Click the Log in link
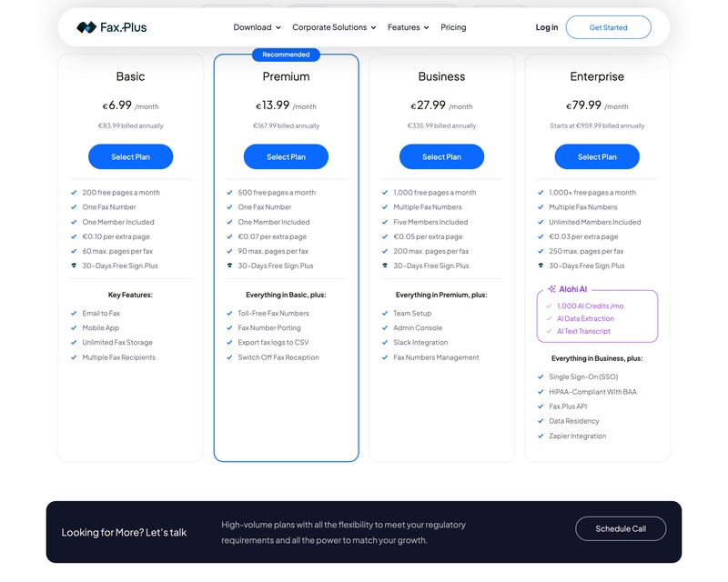Image resolution: width=728 pixels, height=582 pixels. tap(547, 27)
